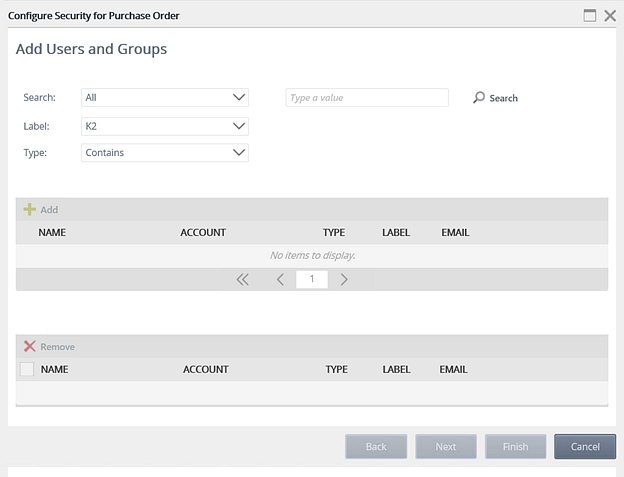Screen dimensions: 624x477
Task: Go to previous results page
Action: (280, 280)
